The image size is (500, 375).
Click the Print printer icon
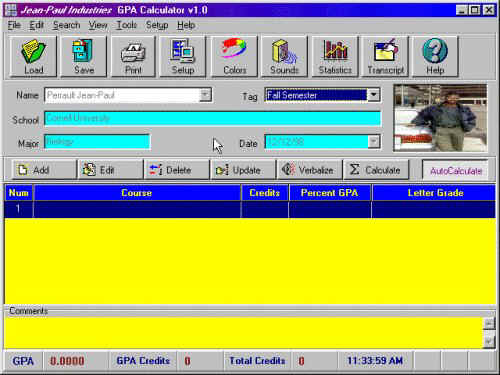[133, 56]
